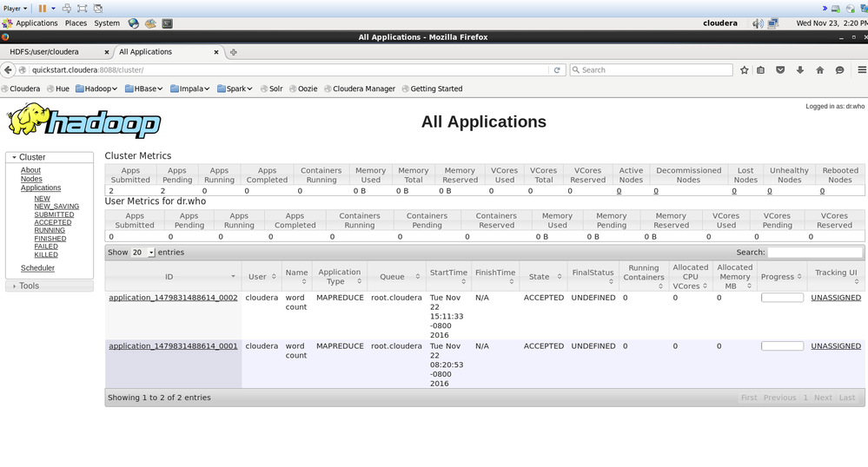
Task: Click the table Search input field
Action: 814,253
